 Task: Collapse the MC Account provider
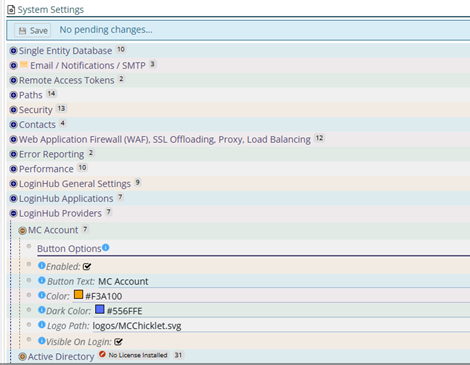pos(22,230)
